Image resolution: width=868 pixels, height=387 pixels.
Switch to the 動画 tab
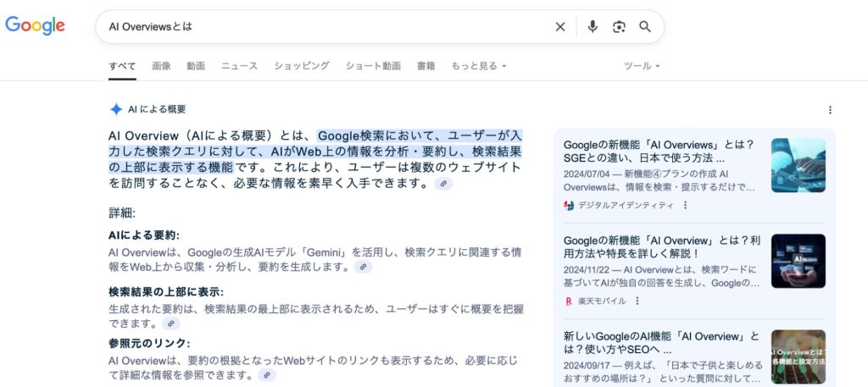pyautogui.click(x=196, y=66)
